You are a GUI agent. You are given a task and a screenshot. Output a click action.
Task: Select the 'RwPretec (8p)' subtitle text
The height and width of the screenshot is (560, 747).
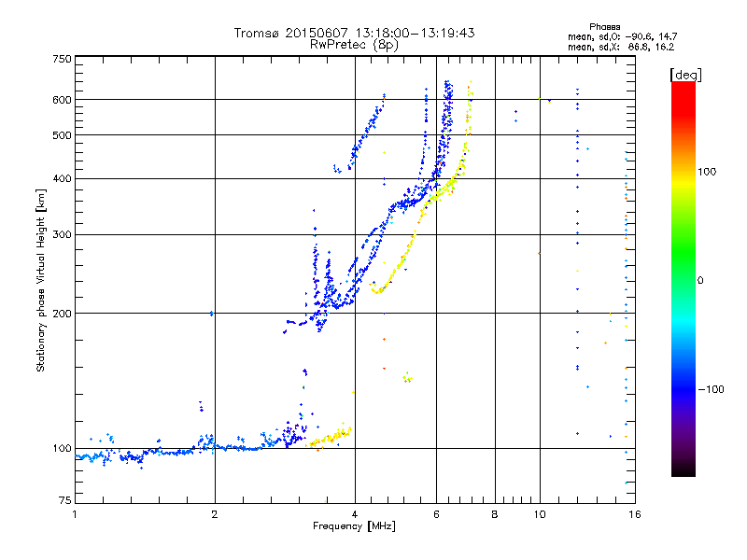point(354,45)
